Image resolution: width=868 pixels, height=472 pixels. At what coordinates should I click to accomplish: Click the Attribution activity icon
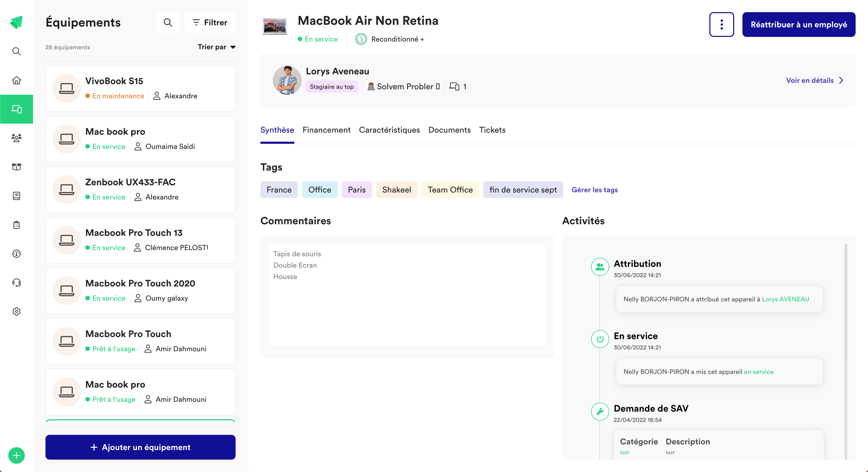600,267
